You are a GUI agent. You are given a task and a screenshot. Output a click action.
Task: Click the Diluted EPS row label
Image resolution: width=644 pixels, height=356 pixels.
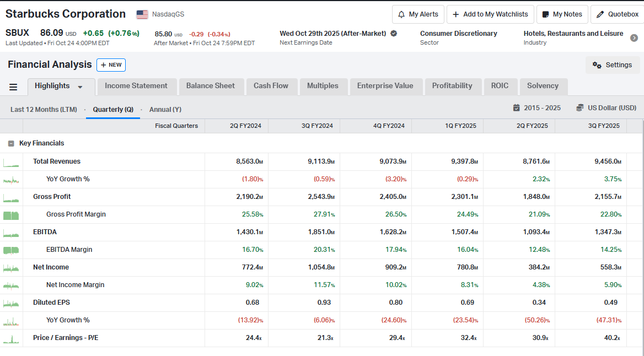point(51,303)
